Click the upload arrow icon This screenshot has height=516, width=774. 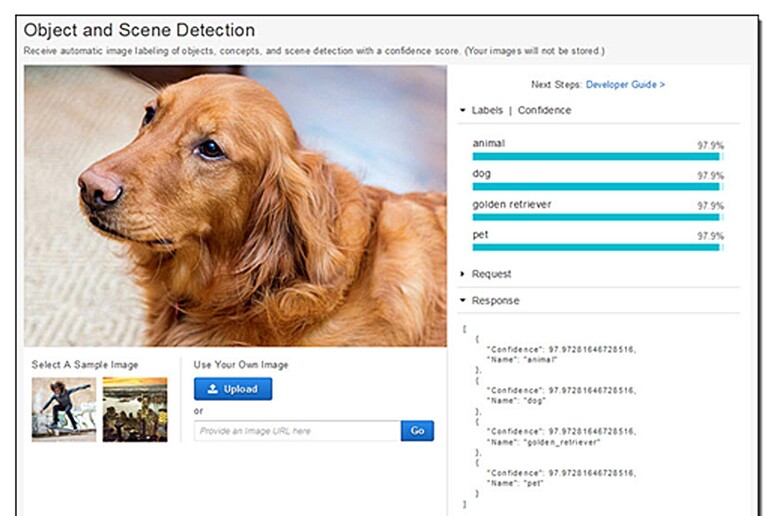[213, 389]
